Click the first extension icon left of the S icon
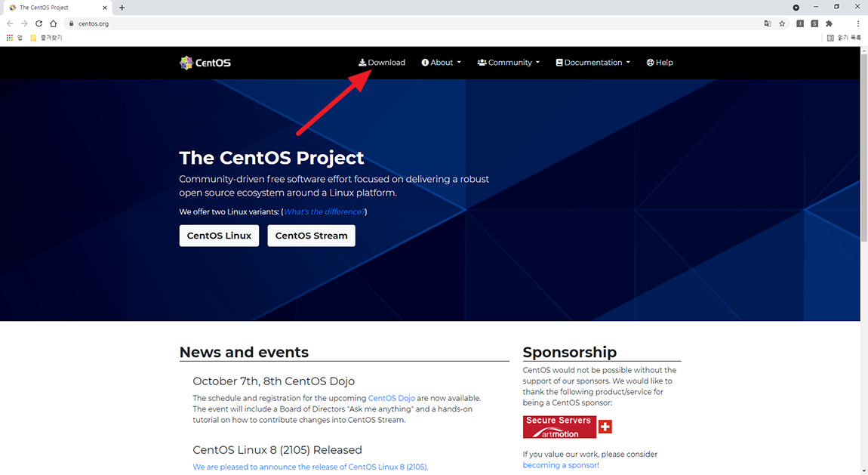This screenshot has width=868, height=475. [800, 24]
